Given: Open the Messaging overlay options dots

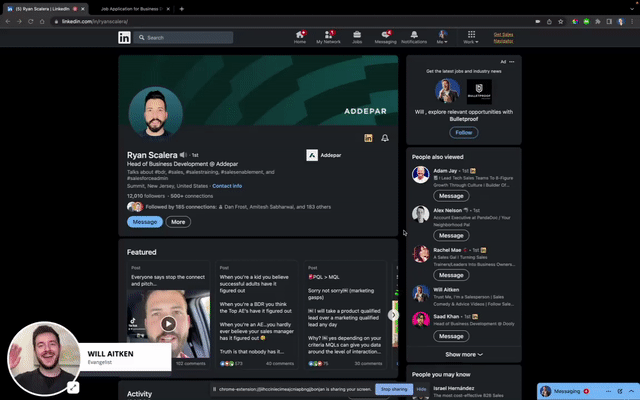Looking at the screenshot, I should 608,391.
